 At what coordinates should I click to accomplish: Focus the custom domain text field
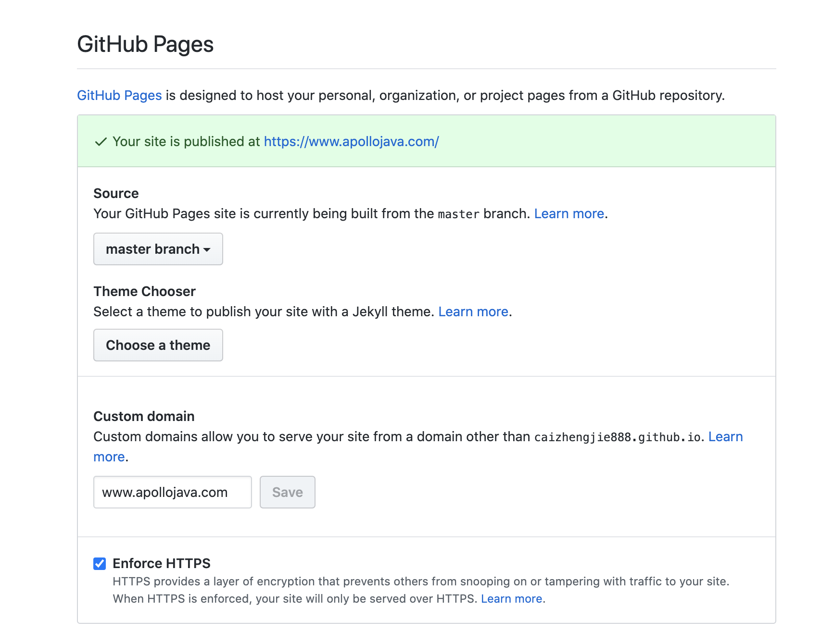coord(172,492)
